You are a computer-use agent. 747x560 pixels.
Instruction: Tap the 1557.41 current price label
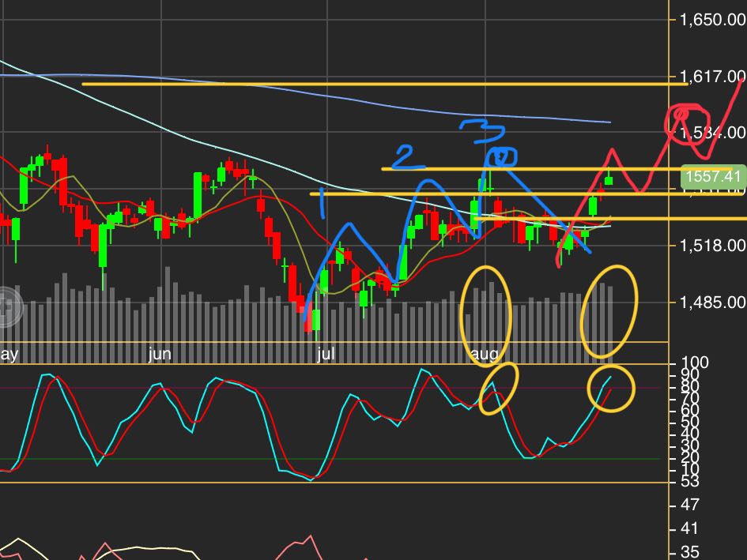[x=712, y=176]
